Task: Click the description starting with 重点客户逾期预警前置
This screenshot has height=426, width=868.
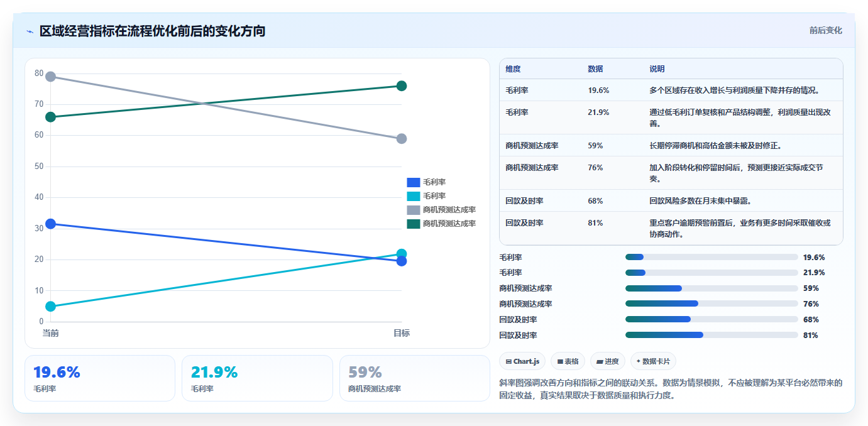Action: [740, 229]
